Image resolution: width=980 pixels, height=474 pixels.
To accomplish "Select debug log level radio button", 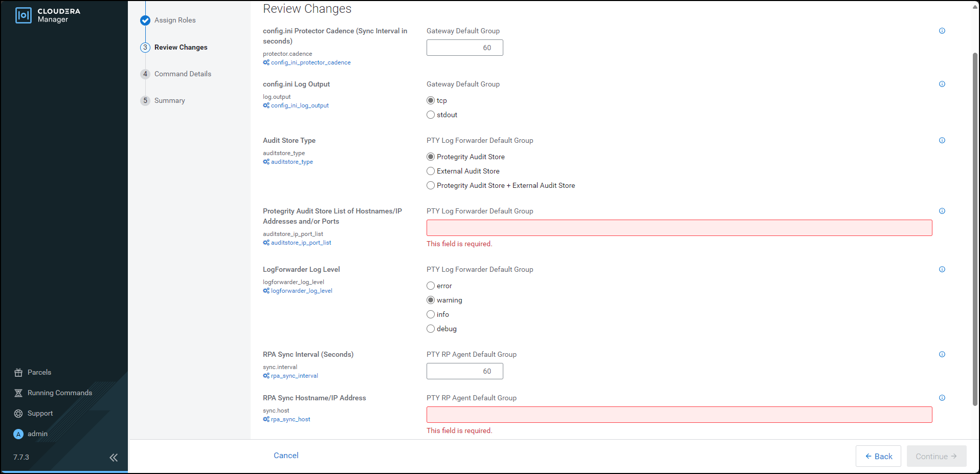I will [x=431, y=329].
